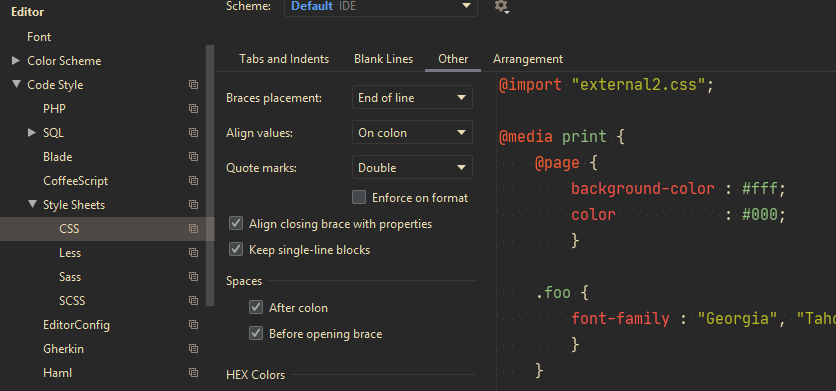Click the gear icon next to Scheme dropdown
This screenshot has width=836, height=391.
(501, 6)
